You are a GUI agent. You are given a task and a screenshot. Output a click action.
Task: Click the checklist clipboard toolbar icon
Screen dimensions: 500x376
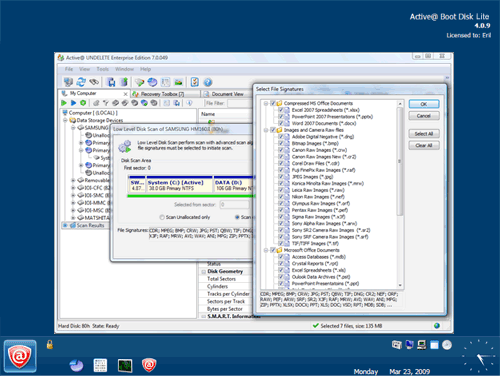coord(195,82)
